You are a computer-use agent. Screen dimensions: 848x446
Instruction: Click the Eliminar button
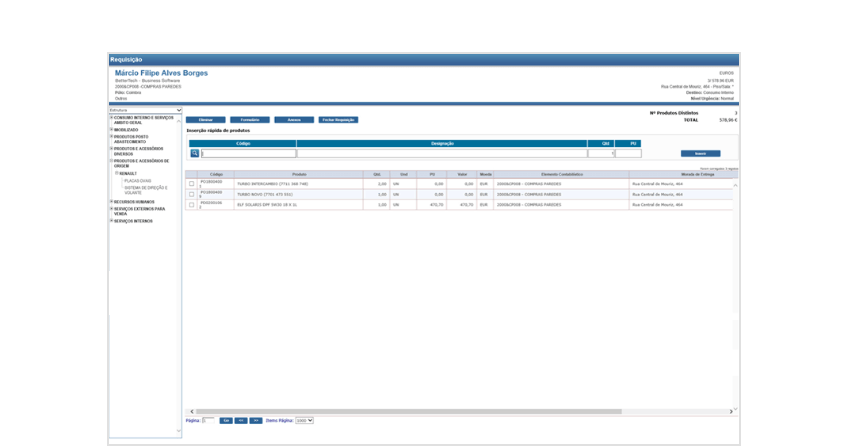[206, 120]
